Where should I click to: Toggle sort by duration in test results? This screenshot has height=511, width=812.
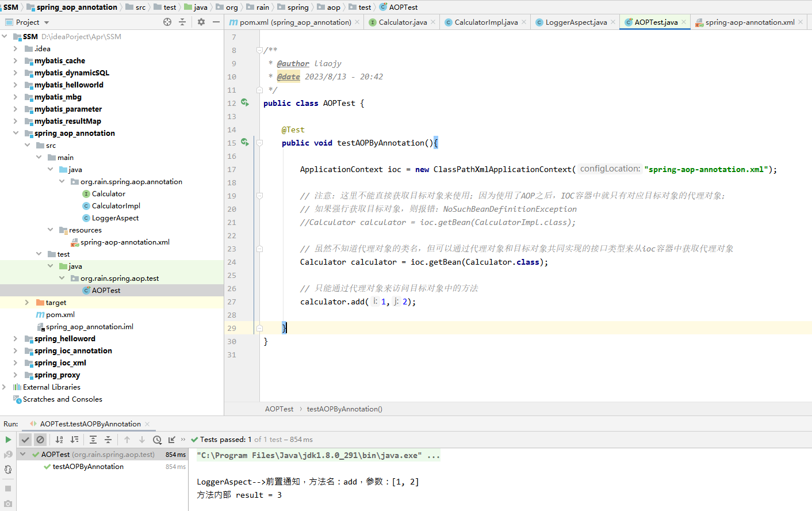click(x=74, y=440)
